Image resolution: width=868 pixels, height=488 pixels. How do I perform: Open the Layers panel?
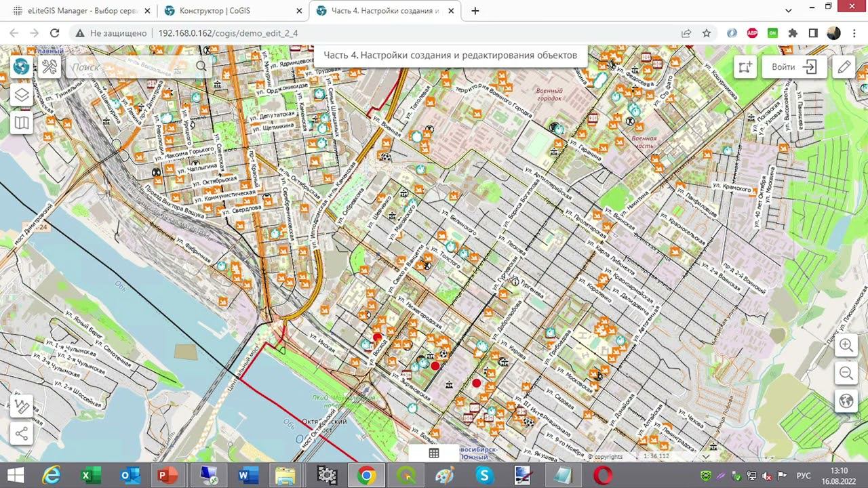(x=22, y=95)
